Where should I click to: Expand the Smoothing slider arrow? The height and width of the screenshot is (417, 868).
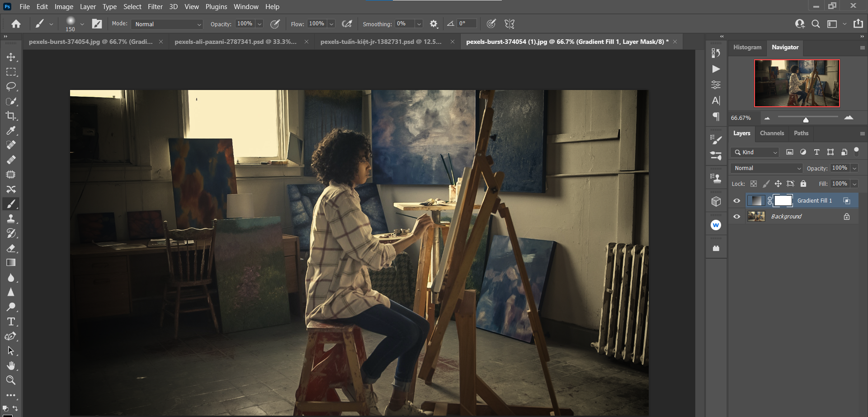coord(419,24)
